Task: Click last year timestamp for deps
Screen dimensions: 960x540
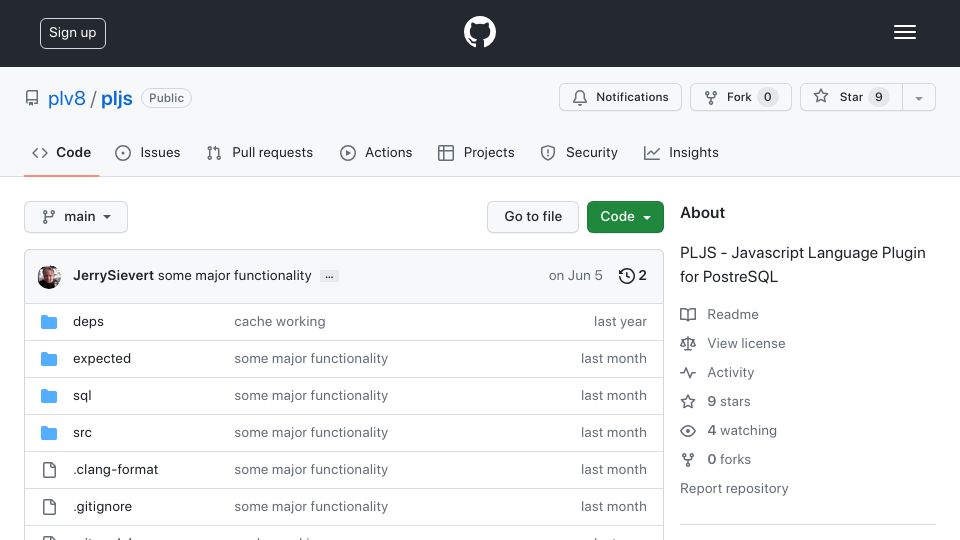Action: (620, 321)
